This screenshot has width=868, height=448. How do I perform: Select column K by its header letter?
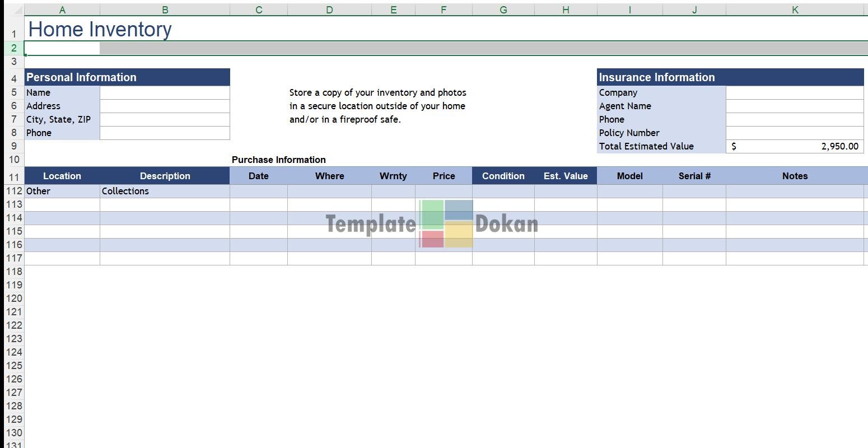coord(795,10)
